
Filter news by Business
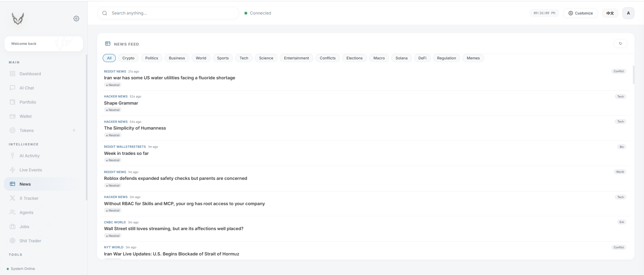click(x=177, y=58)
